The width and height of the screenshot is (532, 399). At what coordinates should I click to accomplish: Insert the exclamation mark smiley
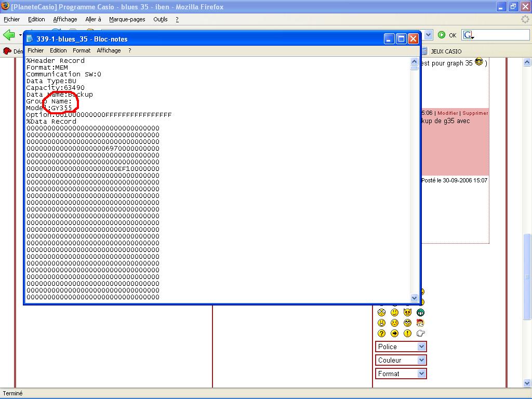coord(407,334)
